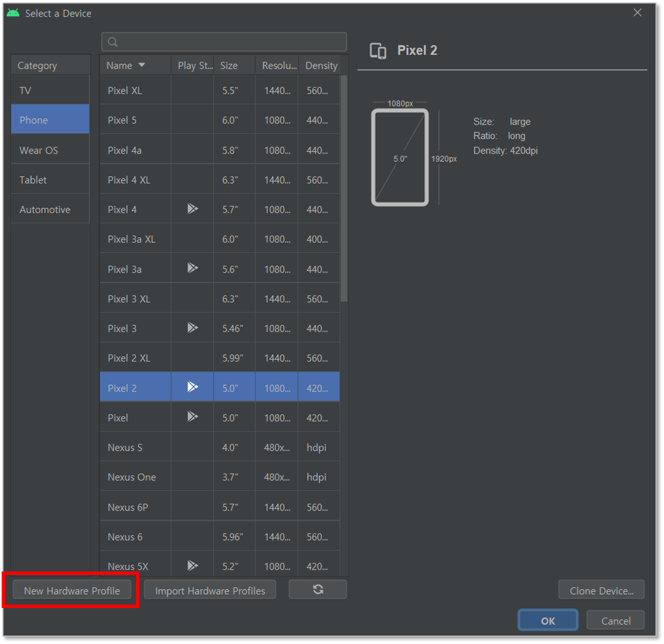664x644 pixels.
Task: Select the Nexus 6P device
Action: click(x=128, y=507)
